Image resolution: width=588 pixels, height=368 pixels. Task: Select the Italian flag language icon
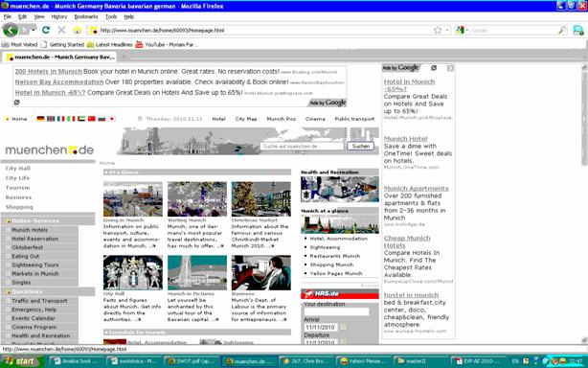pyautogui.click(x=71, y=119)
